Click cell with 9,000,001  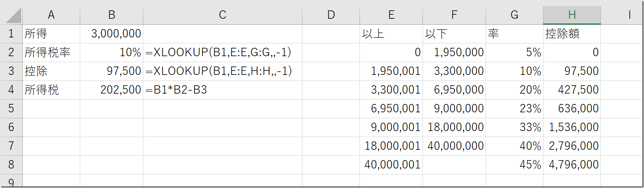coord(391,127)
